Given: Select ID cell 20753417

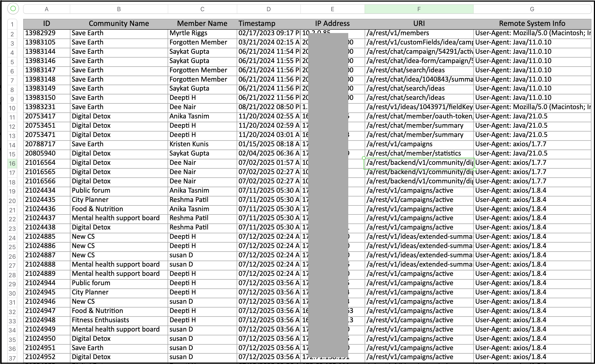Looking at the screenshot, I should pos(47,117).
